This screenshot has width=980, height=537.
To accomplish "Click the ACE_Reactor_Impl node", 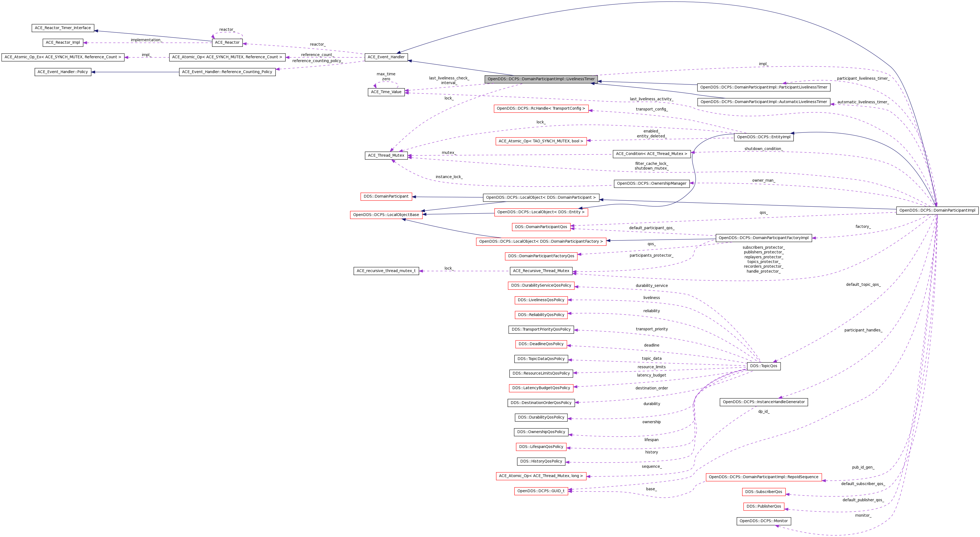I will [x=63, y=43].
